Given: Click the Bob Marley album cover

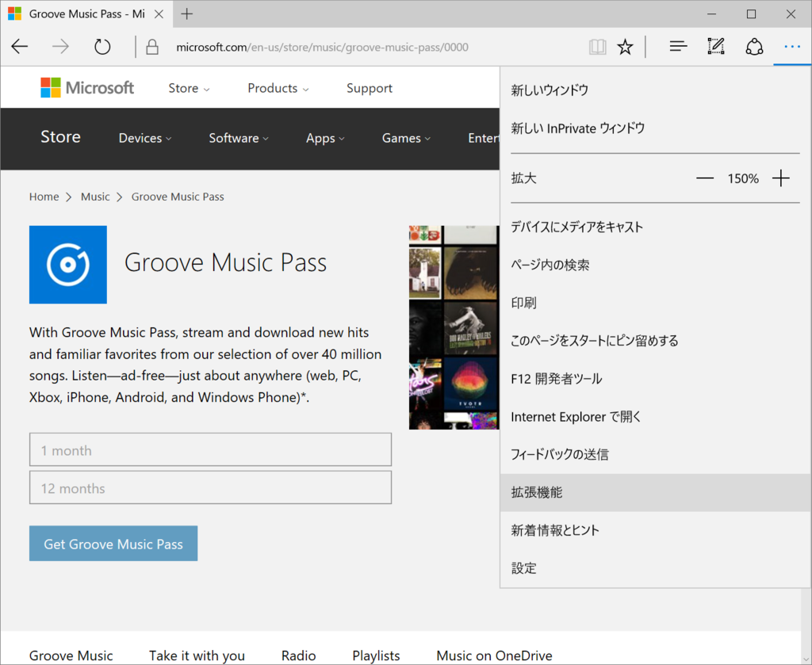Looking at the screenshot, I should tap(470, 328).
